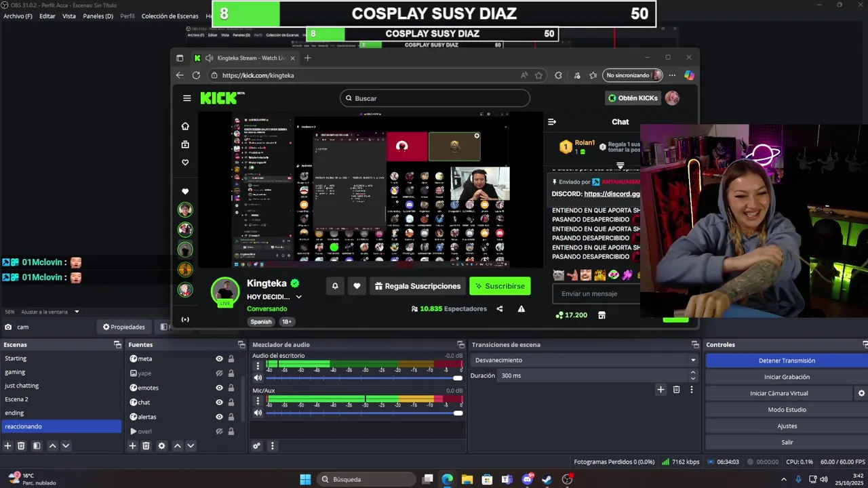
Task: Move scene up in Escenas panel
Action: tap(52, 446)
